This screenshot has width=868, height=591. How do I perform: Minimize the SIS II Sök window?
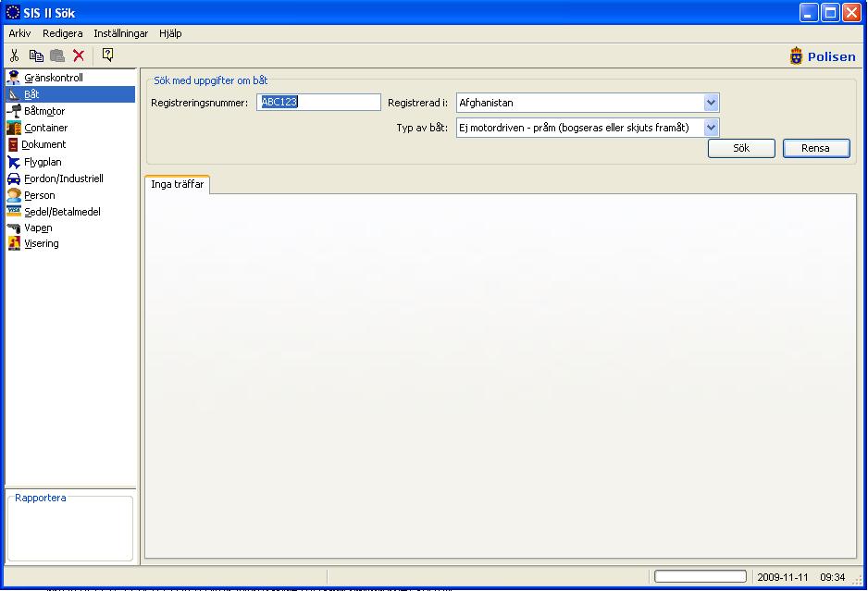click(809, 12)
